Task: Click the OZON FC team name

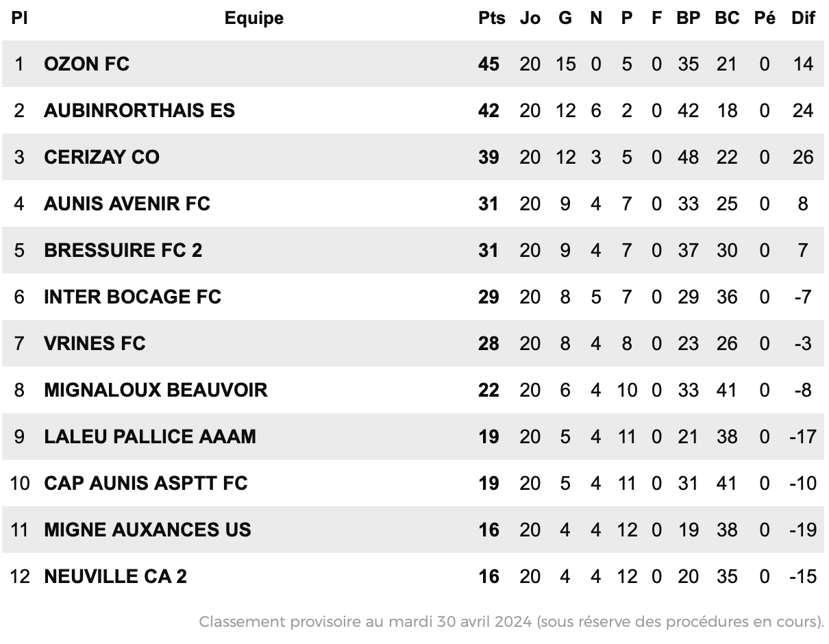Action: coord(86,64)
